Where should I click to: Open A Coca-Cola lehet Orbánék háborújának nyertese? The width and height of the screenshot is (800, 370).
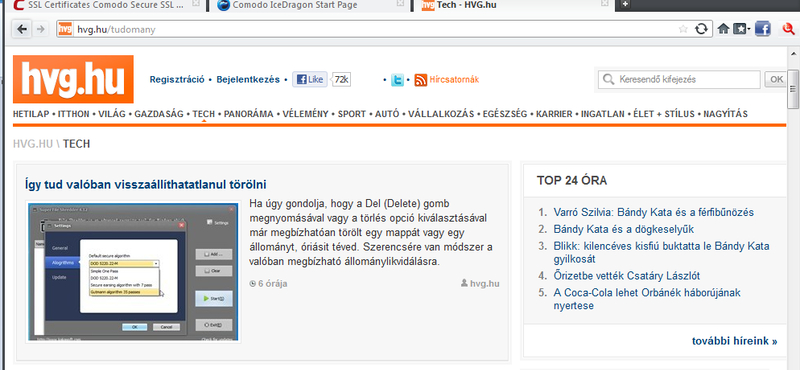click(647, 299)
